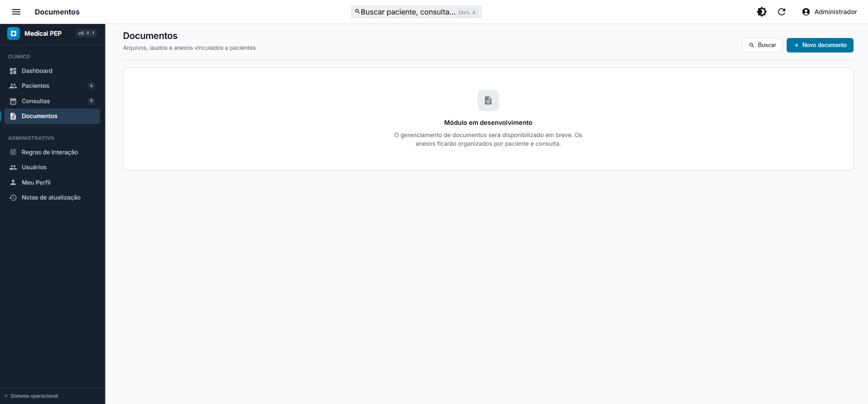Click the Regras de Interação sliders icon
The image size is (868, 404).
click(13, 152)
